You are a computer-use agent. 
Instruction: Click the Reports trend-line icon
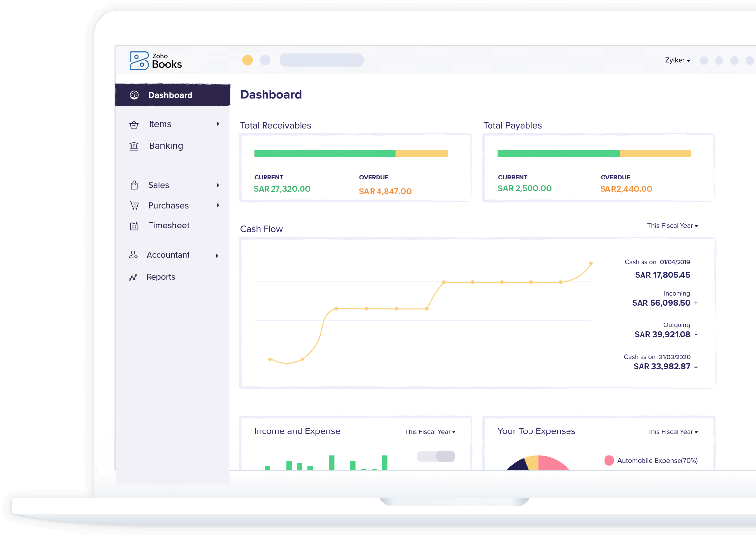click(x=133, y=277)
